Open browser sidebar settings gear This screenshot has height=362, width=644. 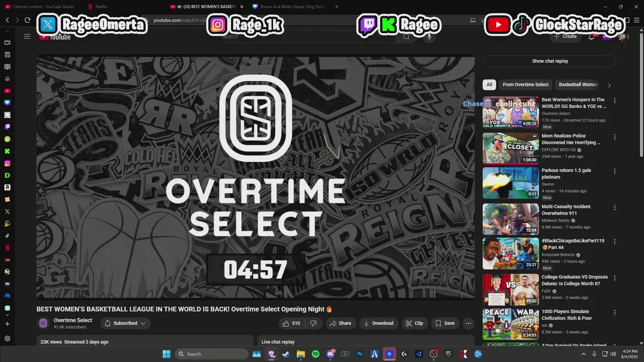[7, 339]
